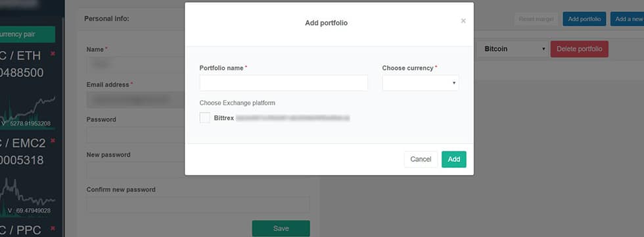Image resolution: width=644 pixels, height=237 pixels.
Task: Open the EMC2 price mini chart
Action: 27,197
